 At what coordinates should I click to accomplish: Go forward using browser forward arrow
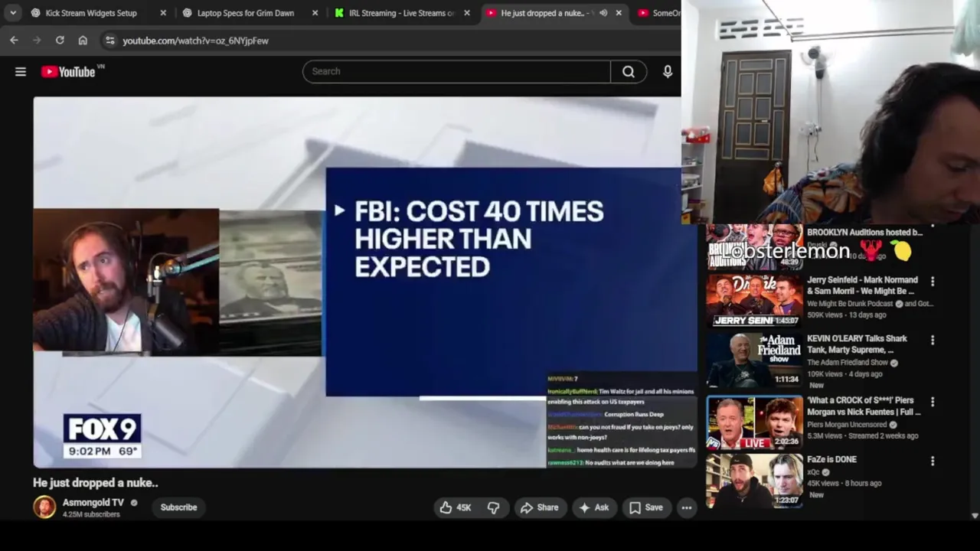(37, 41)
